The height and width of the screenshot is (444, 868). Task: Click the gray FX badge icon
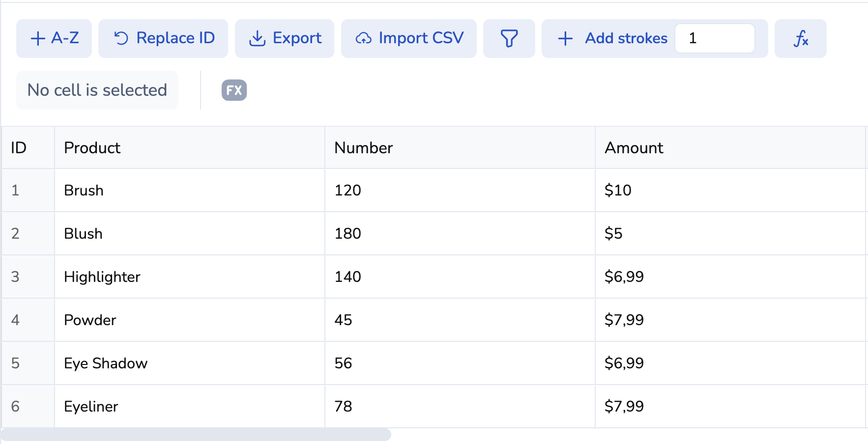click(234, 90)
